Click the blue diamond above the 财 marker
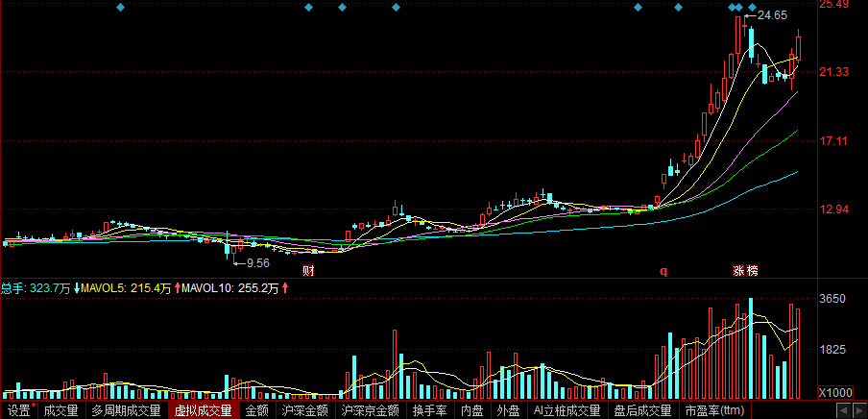Image resolution: width=868 pixels, height=419 pixels. pos(309,7)
